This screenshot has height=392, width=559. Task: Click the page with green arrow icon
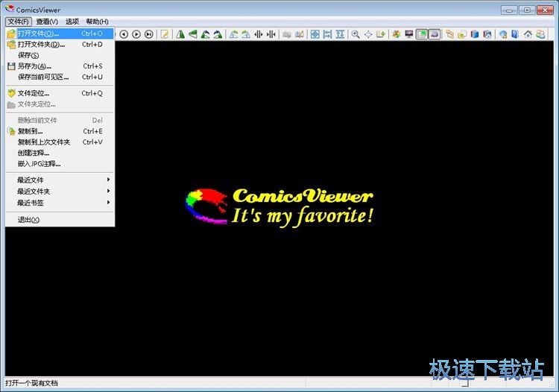point(381,34)
